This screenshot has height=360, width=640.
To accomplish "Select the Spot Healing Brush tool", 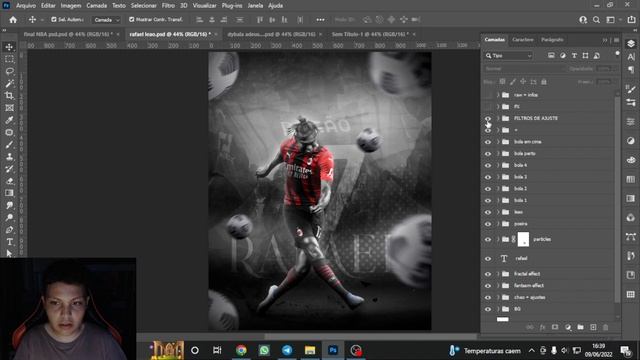I will (9, 133).
